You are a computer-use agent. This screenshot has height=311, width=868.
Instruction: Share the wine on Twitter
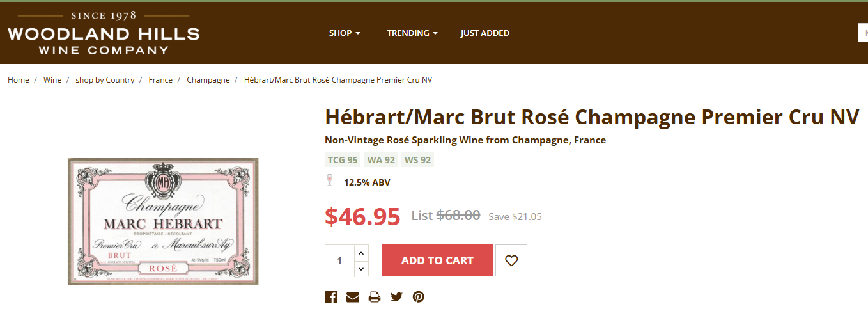point(396,297)
